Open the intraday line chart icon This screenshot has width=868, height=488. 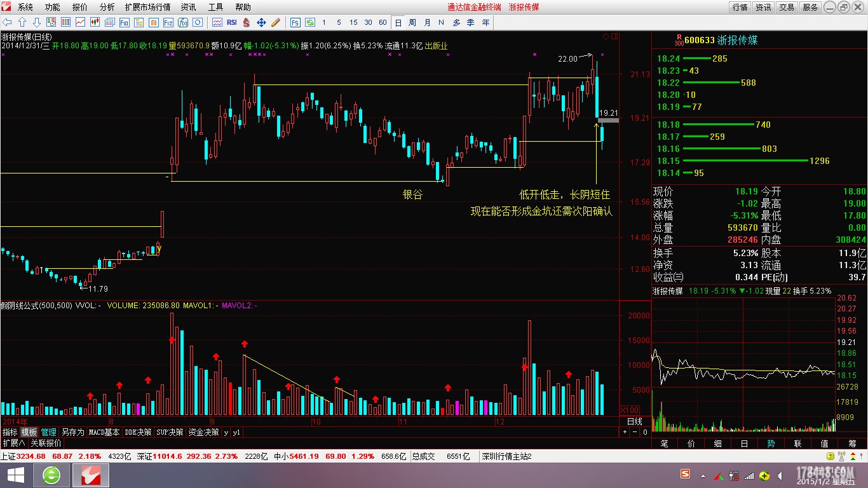(80, 22)
